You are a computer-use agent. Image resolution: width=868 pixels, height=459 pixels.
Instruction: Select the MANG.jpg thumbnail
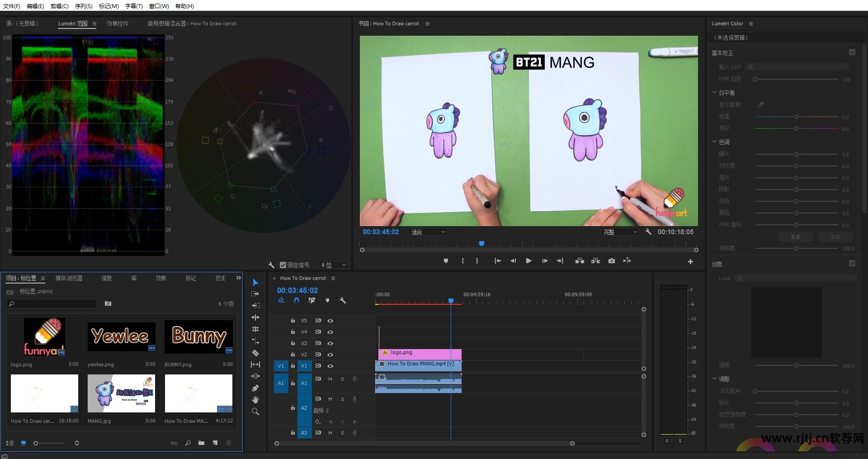click(121, 393)
